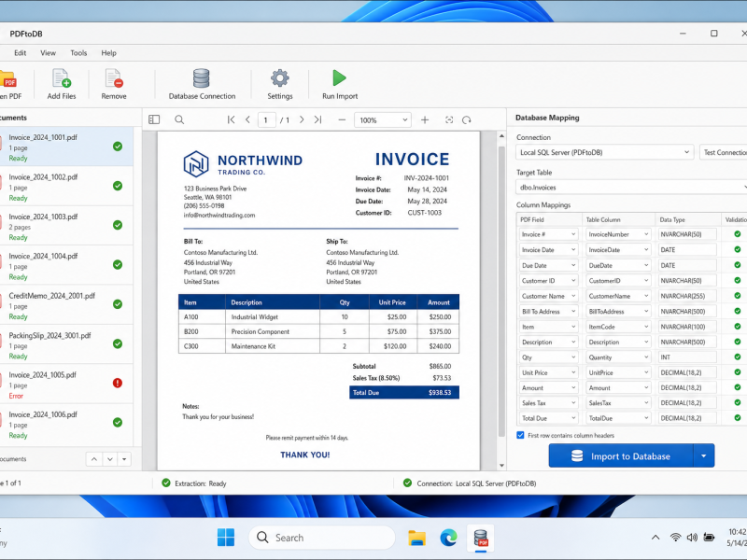Move document down with the down arrow

click(x=110, y=459)
